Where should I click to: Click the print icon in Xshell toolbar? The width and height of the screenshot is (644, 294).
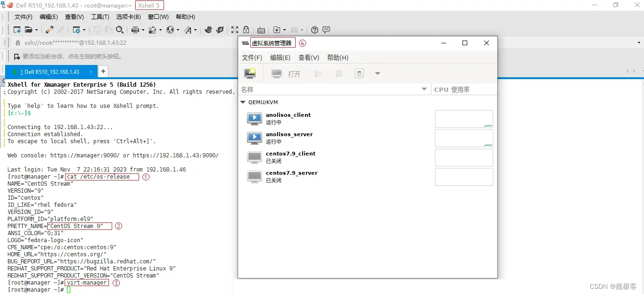click(x=135, y=30)
